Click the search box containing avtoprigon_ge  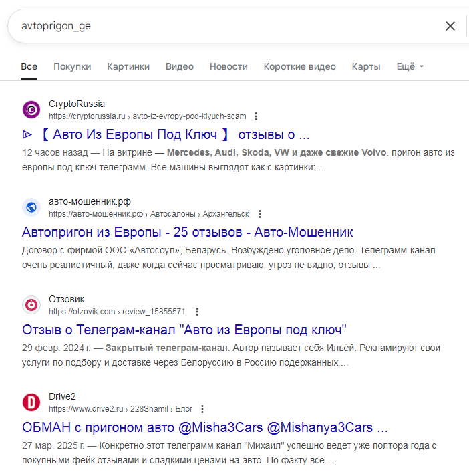[x=220, y=26]
